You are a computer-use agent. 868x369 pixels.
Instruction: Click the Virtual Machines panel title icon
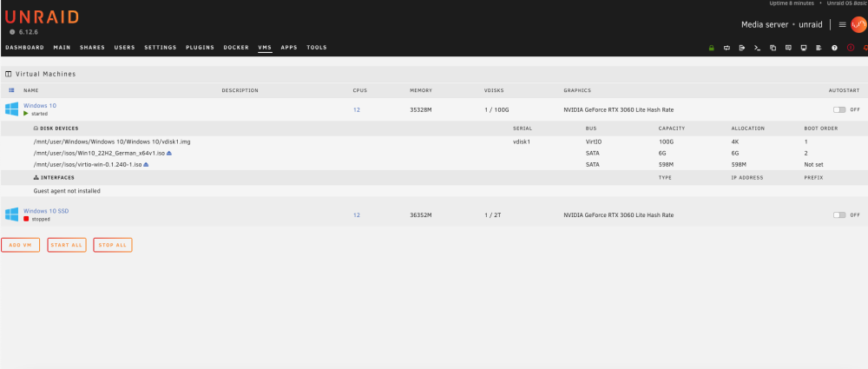click(x=9, y=74)
